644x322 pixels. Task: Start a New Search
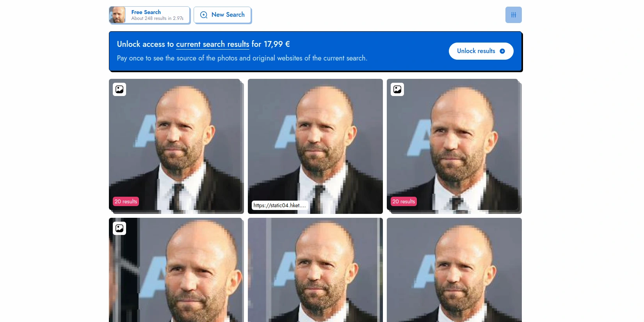pyautogui.click(x=222, y=15)
